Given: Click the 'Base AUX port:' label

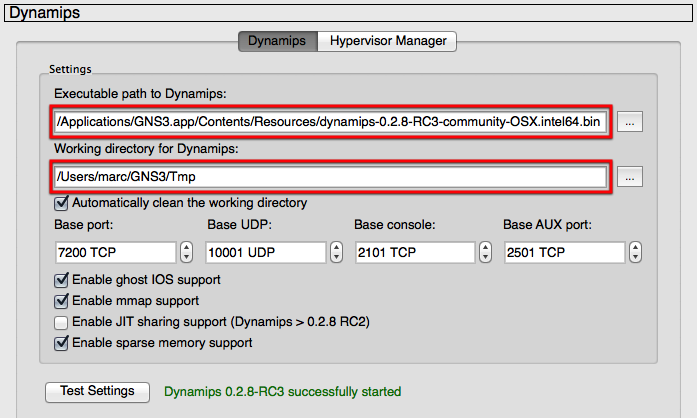Looking at the screenshot, I should pyautogui.click(x=547, y=225).
